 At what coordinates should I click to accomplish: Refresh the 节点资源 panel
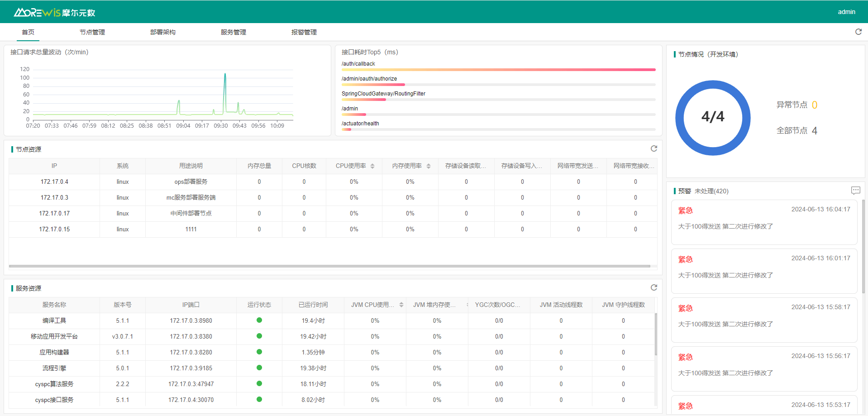click(653, 148)
